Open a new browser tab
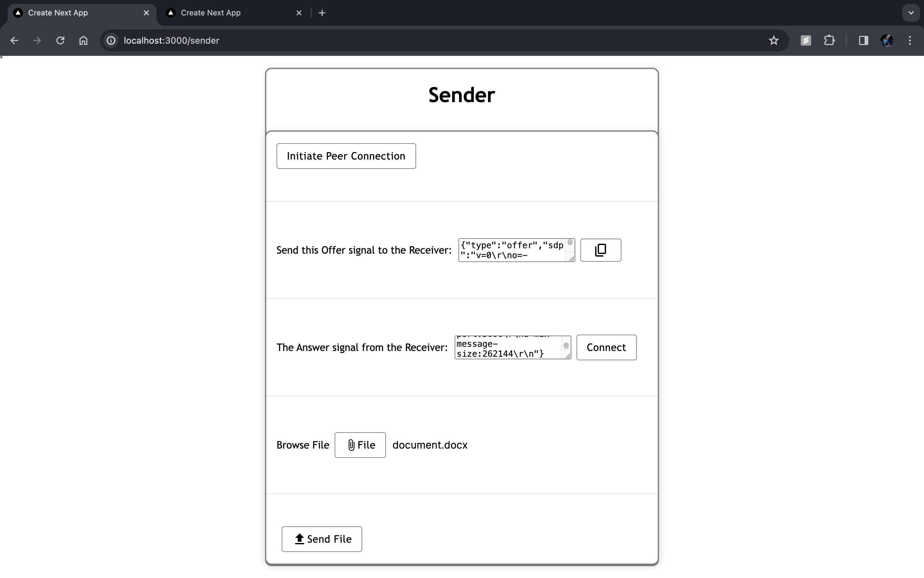 point(322,13)
